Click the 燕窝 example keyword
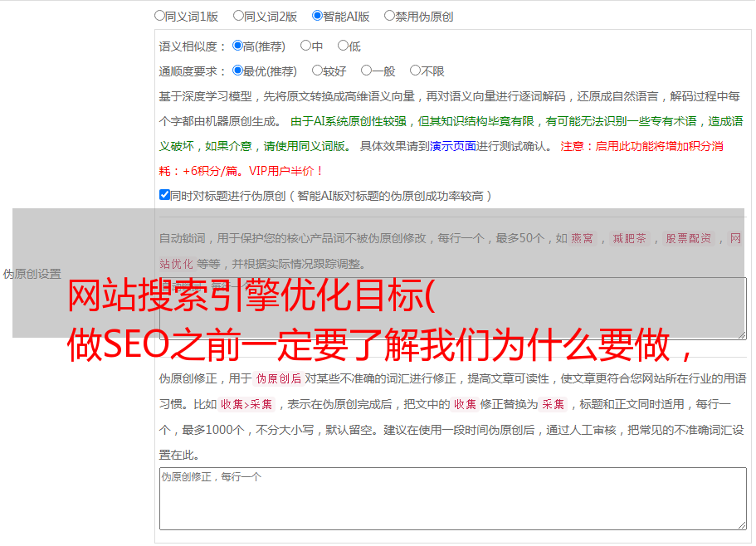756x546 pixels. 583,238
